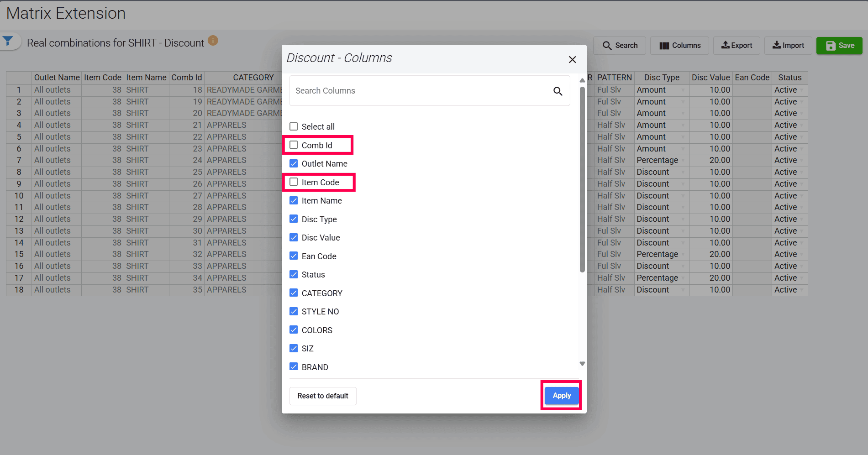This screenshot has height=455, width=868.
Task: Click the green Save button
Action: coord(839,46)
